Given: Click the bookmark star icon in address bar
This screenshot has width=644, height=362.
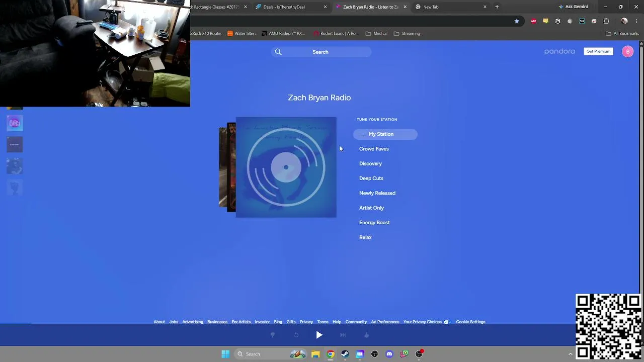Looking at the screenshot, I should click(517, 21).
